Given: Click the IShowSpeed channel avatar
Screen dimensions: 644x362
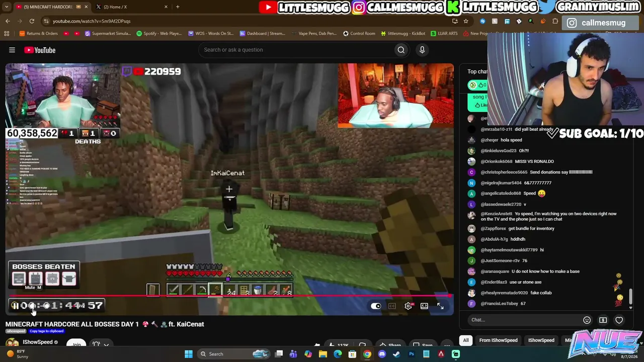Looking at the screenshot, I should (13, 343).
